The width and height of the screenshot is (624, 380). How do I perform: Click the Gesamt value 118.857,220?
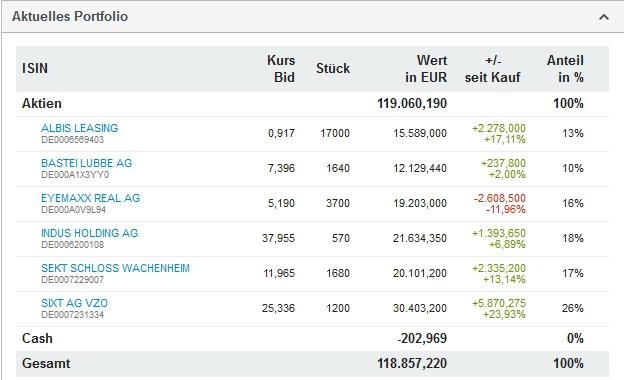pyautogui.click(x=412, y=363)
